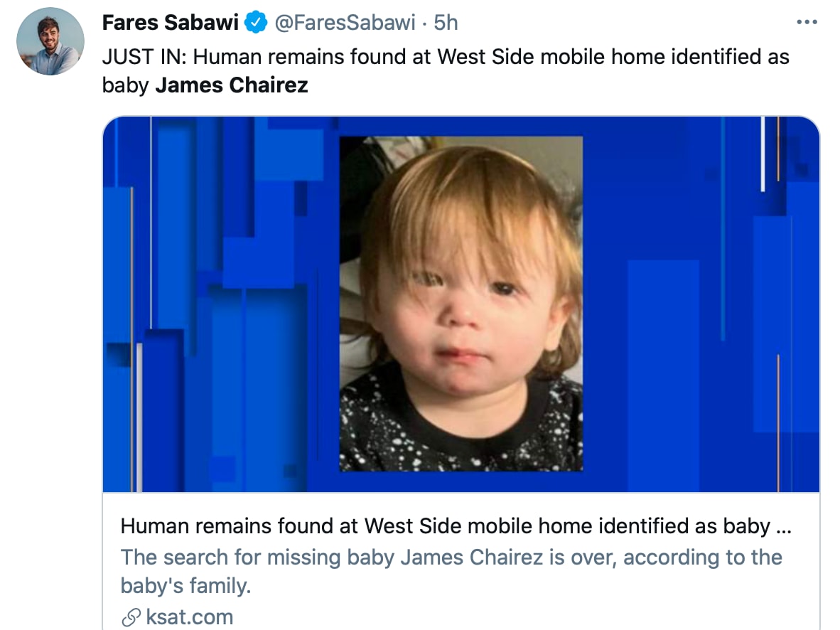840x630 pixels.
Task: Click "baby's family." in card summary
Action: pyautogui.click(x=186, y=587)
